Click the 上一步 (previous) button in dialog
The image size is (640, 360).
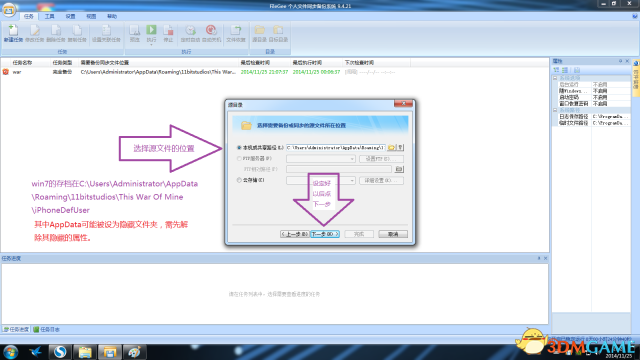click(294, 234)
